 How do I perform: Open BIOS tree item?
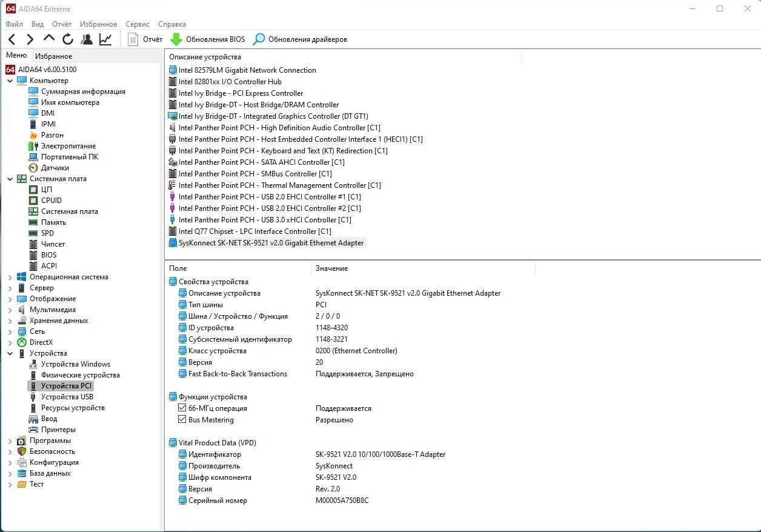click(x=48, y=255)
